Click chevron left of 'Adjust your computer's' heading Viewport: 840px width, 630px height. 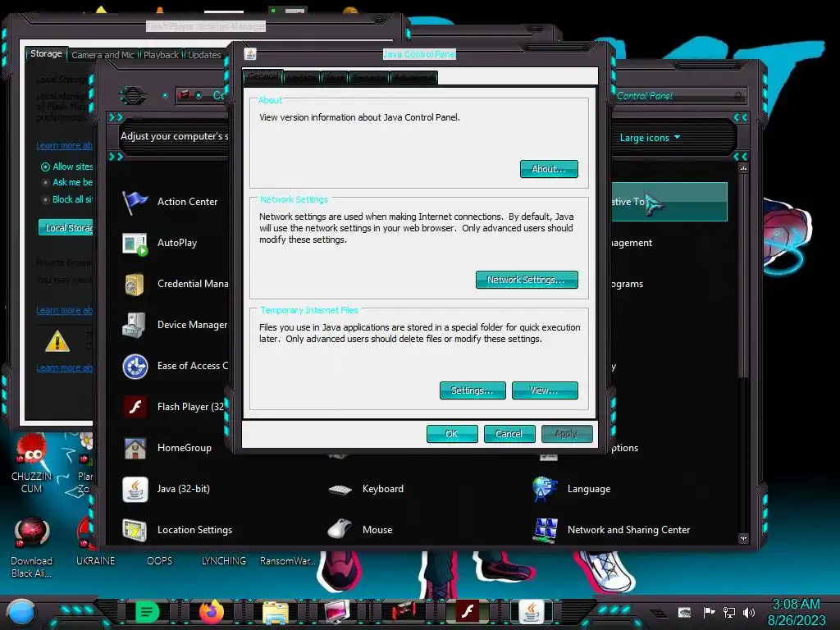coord(115,117)
